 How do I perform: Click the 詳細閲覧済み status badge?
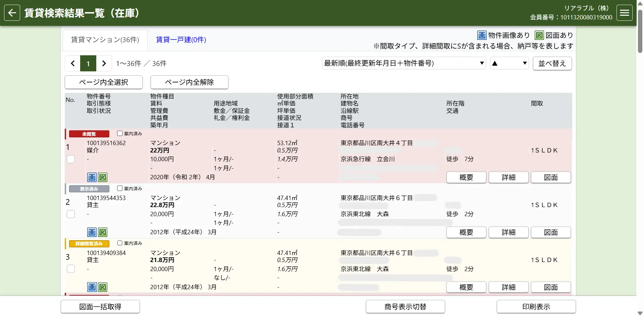(x=89, y=244)
